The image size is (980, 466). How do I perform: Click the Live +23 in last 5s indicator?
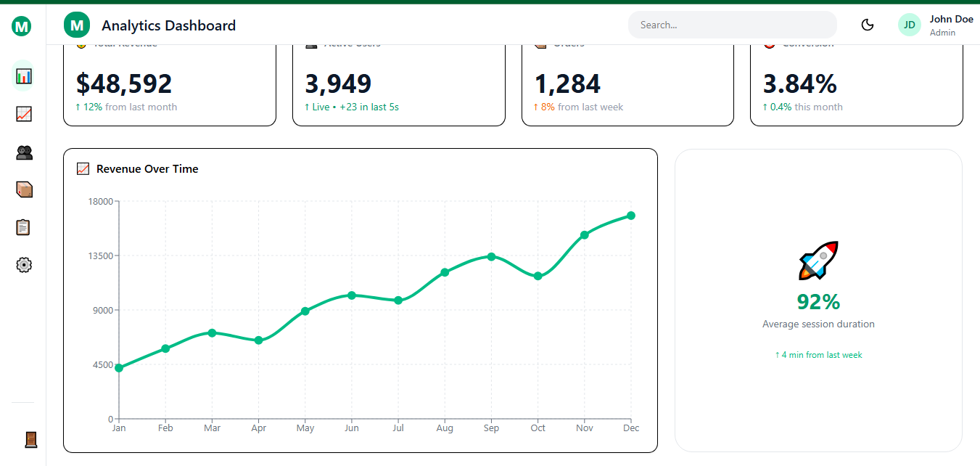pyautogui.click(x=351, y=106)
